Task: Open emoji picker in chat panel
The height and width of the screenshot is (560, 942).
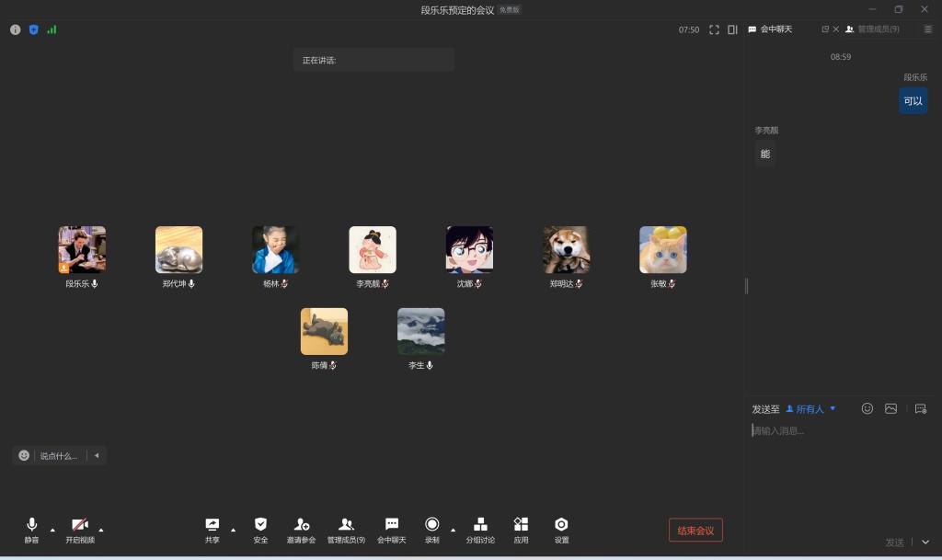Action: pyautogui.click(x=867, y=408)
